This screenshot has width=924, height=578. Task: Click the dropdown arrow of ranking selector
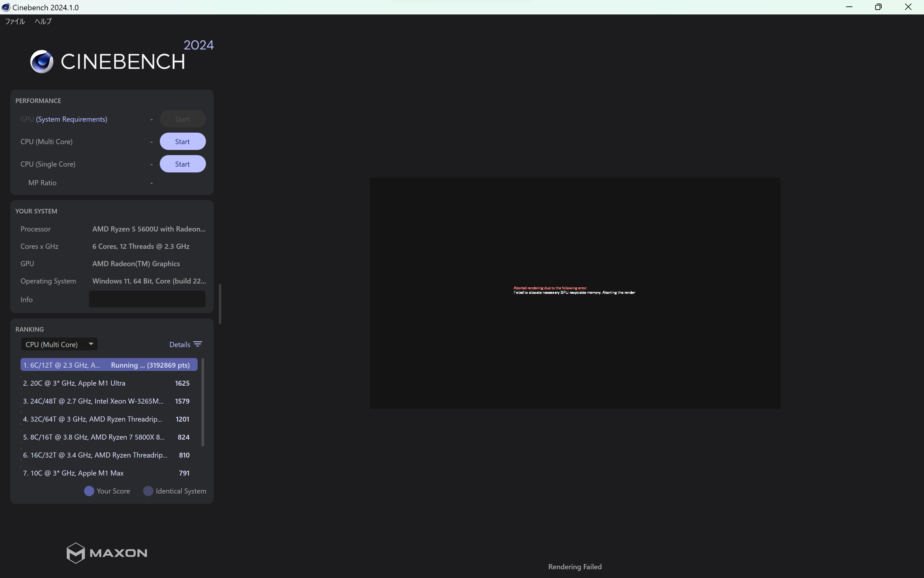[x=91, y=344]
